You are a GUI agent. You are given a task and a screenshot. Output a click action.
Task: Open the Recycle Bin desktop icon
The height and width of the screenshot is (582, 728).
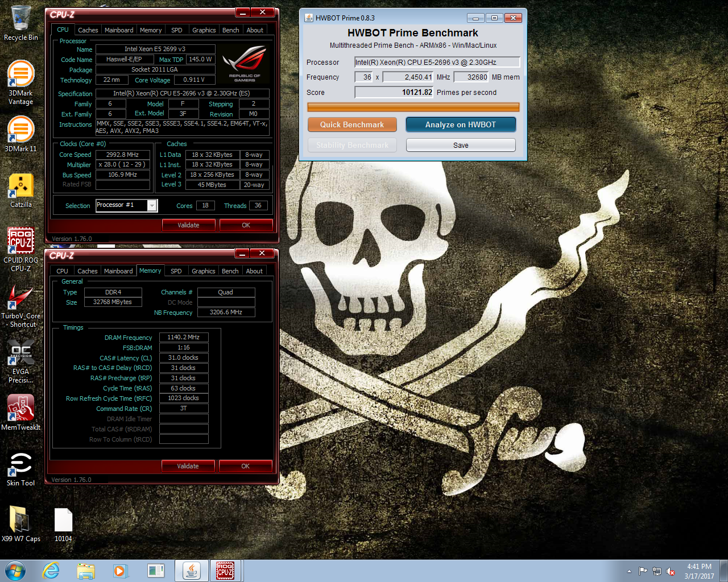pyautogui.click(x=21, y=23)
